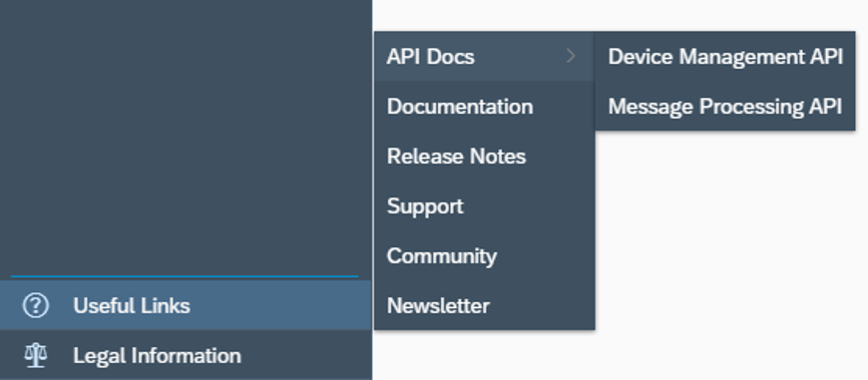Open the Device Management API docs
Screen dimensions: 868x380
click(x=725, y=57)
